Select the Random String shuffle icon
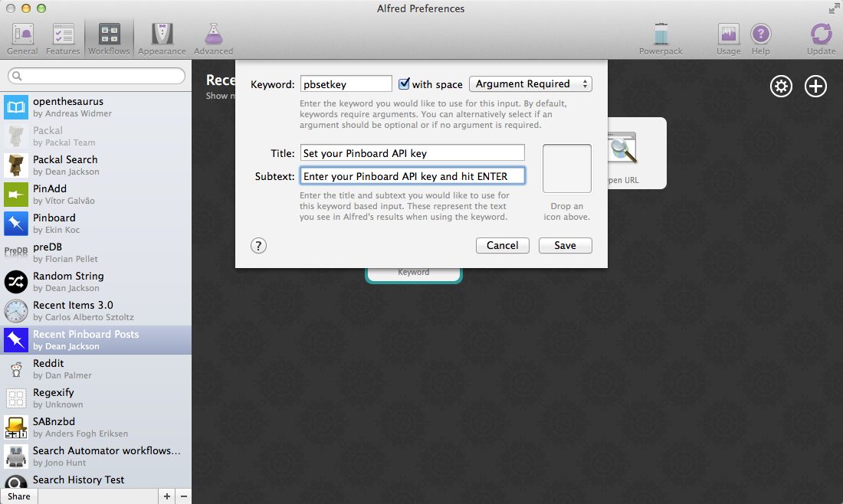 (x=15, y=282)
